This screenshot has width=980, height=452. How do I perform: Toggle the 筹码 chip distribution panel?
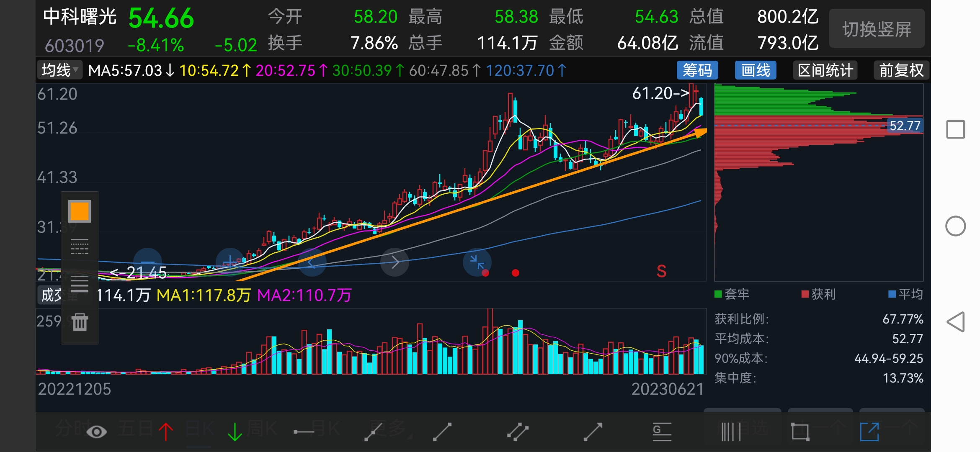point(697,70)
